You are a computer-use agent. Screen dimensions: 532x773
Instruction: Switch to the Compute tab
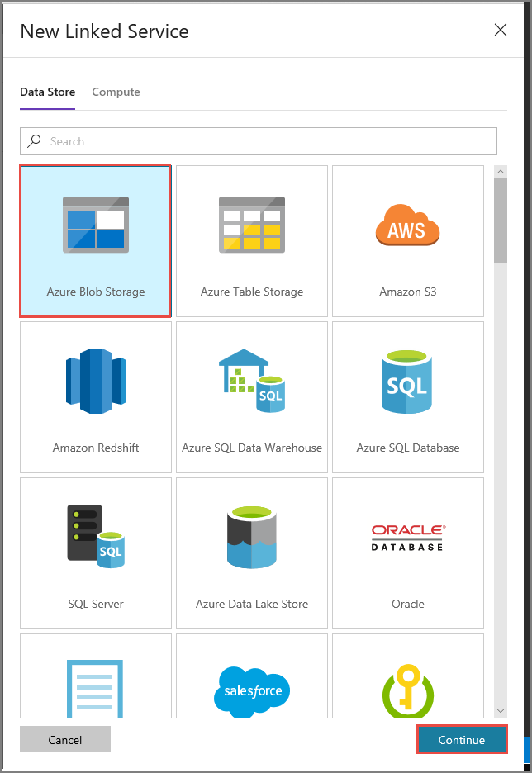click(x=116, y=92)
